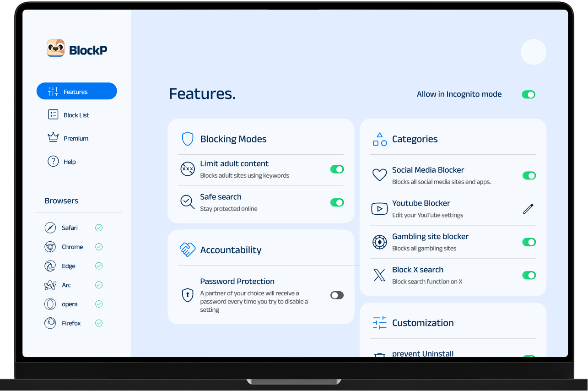Click the Browsers section heading
This screenshot has height=391, width=588.
point(61,201)
